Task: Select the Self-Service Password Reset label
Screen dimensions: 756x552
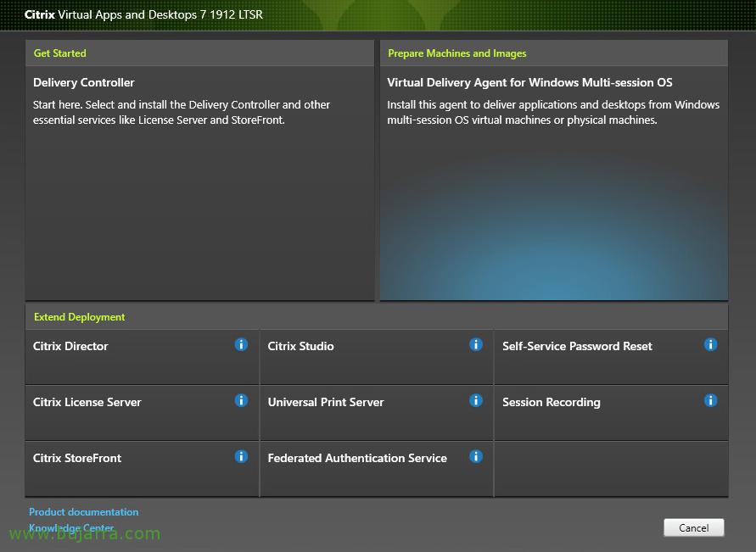Action: [x=577, y=346]
